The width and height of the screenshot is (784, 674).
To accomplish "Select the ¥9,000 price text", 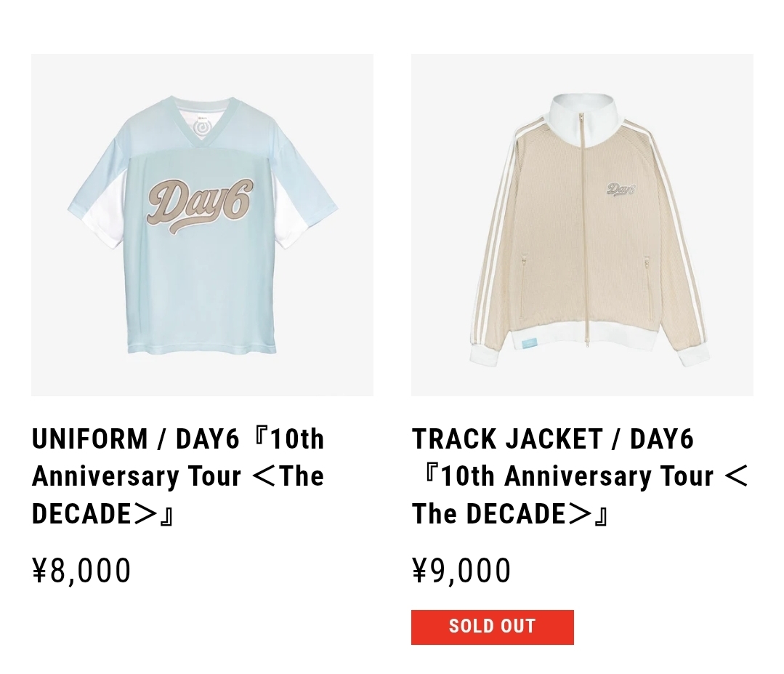I will [461, 571].
